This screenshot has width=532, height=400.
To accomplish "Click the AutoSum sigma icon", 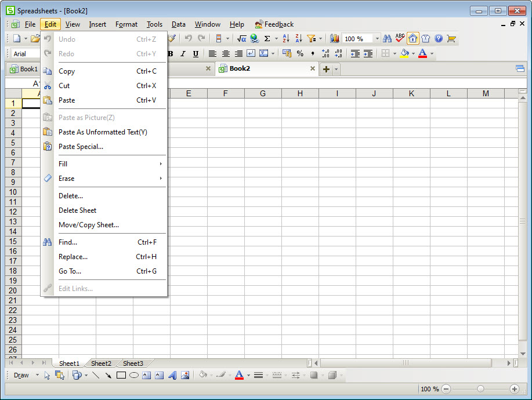I will (267, 39).
